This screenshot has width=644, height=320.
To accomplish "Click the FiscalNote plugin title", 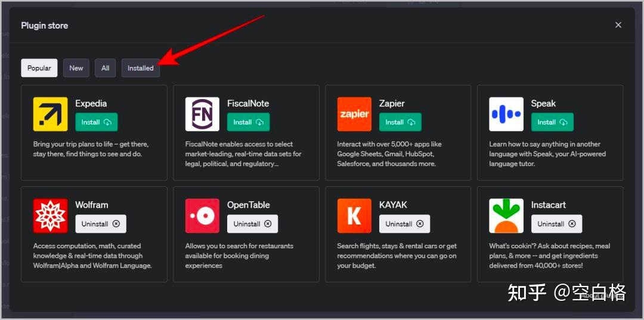I will coord(248,104).
